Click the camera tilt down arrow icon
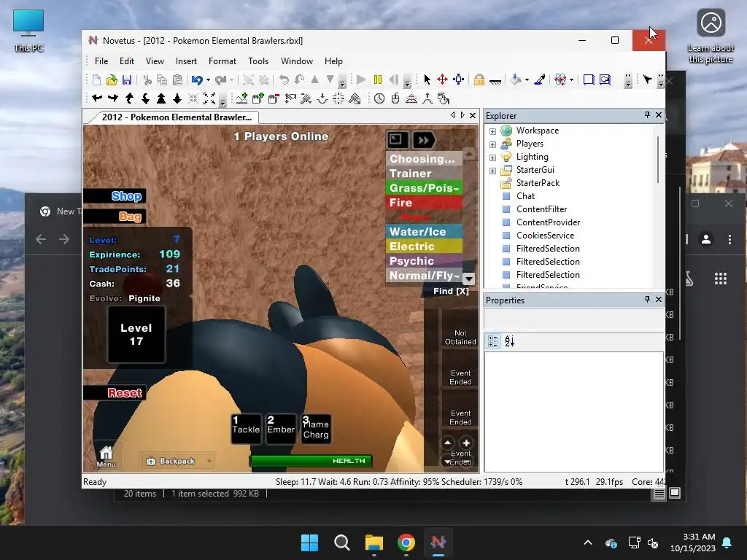The height and width of the screenshot is (560, 747). 145,98
